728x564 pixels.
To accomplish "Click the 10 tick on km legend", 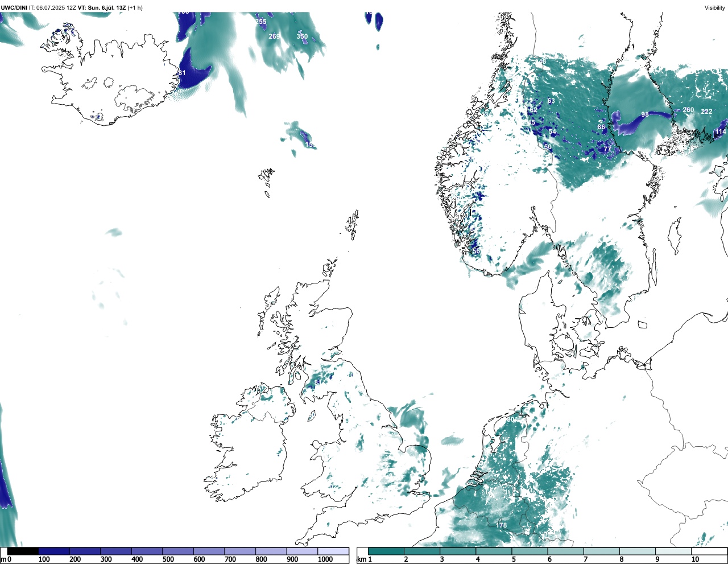I will point(695,559).
